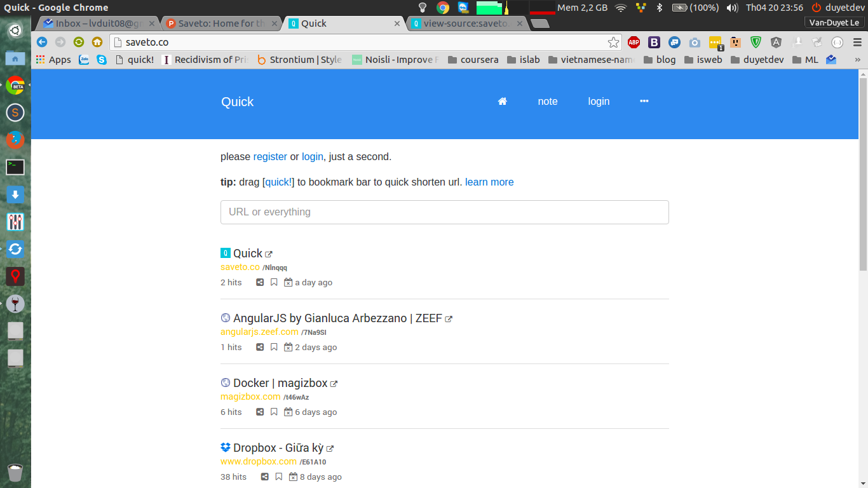Click the browser back button

pyautogui.click(x=42, y=42)
